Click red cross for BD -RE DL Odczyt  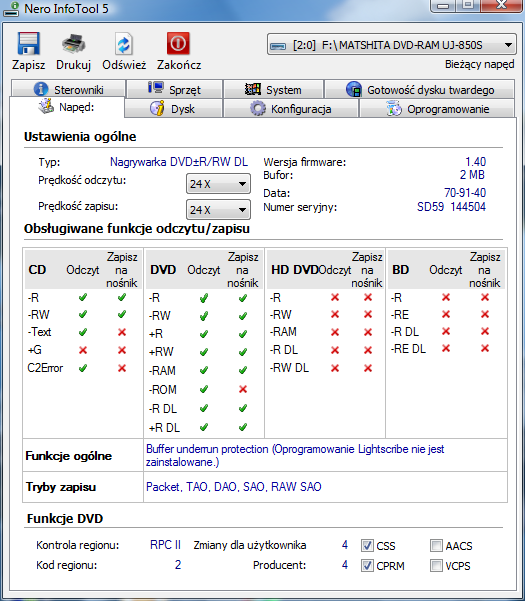click(446, 348)
